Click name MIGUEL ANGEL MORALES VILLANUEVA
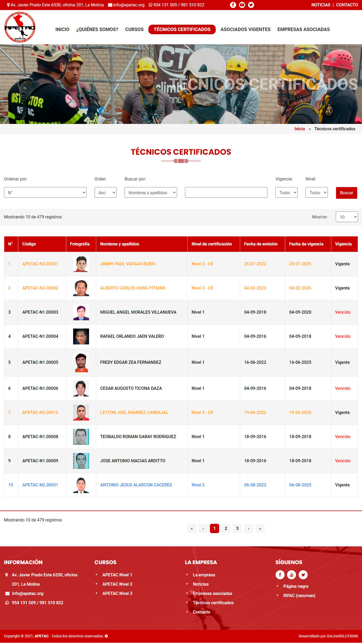This screenshot has width=362, height=644. click(138, 312)
